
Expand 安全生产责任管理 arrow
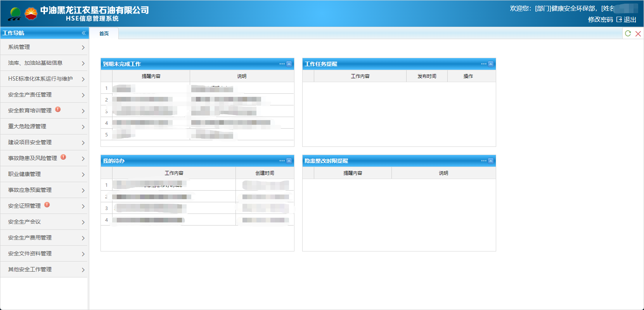click(83, 95)
